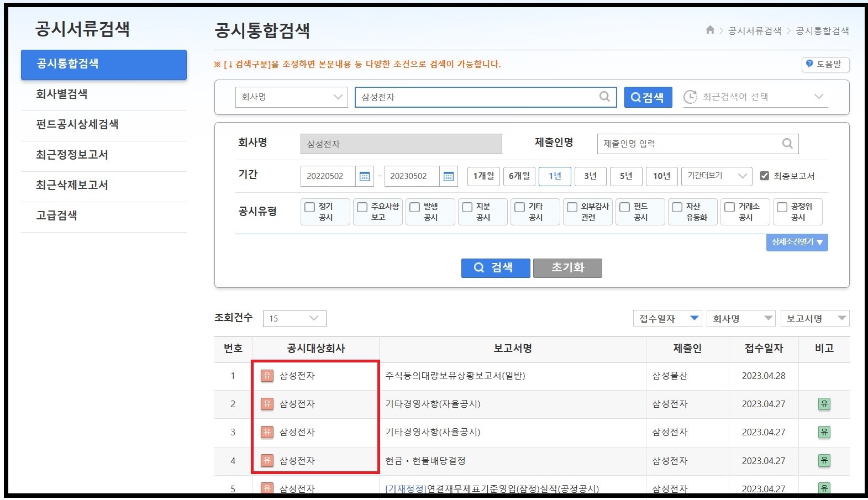Select 공시통합검색 in the sidebar
868x500 pixels.
click(104, 64)
